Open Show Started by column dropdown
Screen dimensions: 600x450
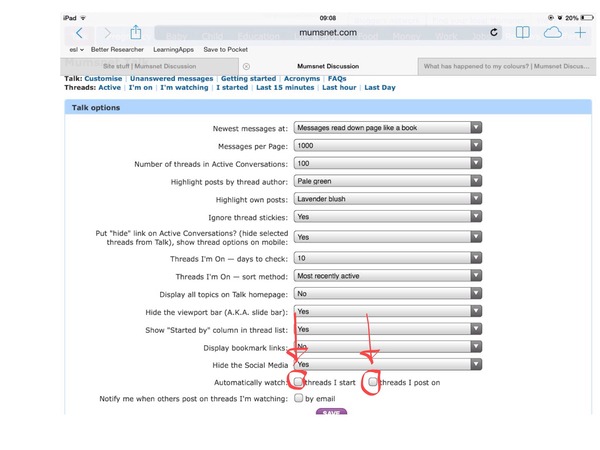click(388, 329)
